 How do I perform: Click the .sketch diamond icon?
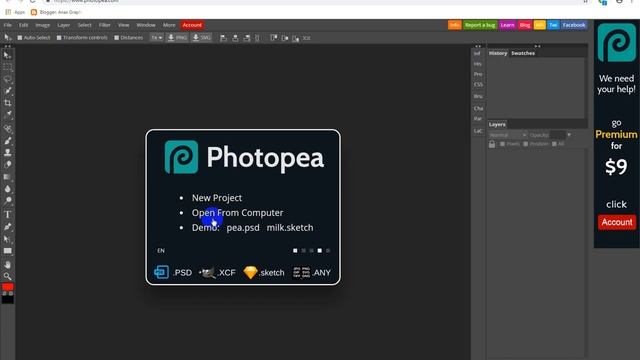click(x=250, y=272)
